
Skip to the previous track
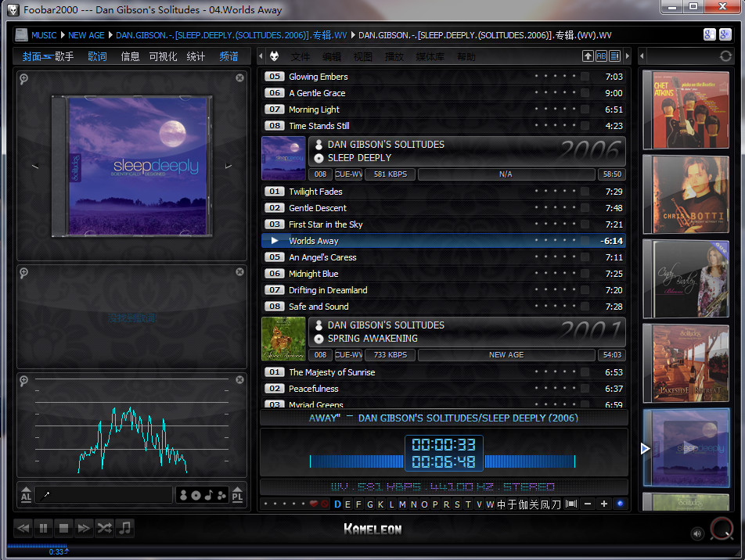[x=23, y=528]
